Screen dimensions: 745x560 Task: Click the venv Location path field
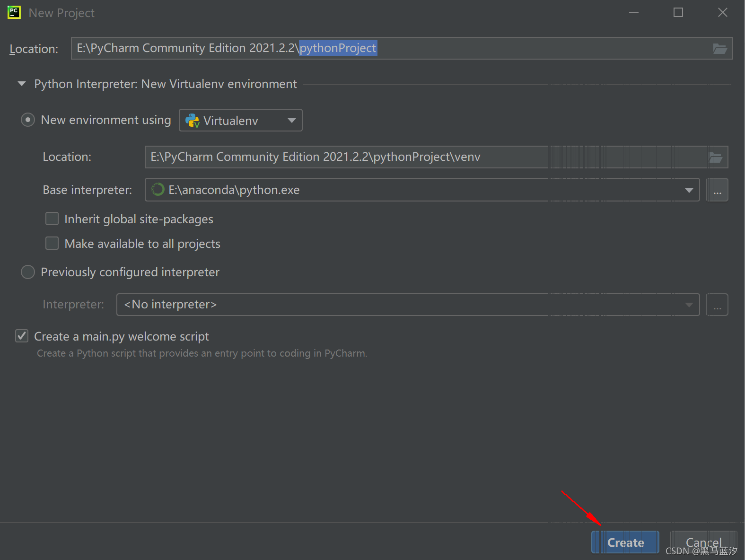tap(436, 157)
